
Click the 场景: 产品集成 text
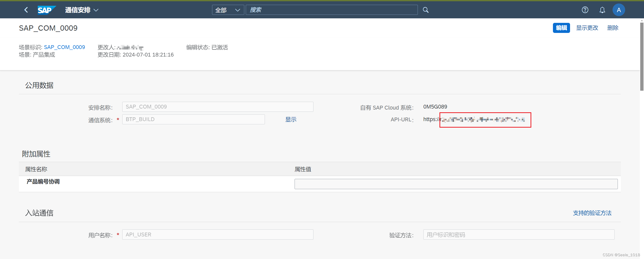pyautogui.click(x=37, y=55)
